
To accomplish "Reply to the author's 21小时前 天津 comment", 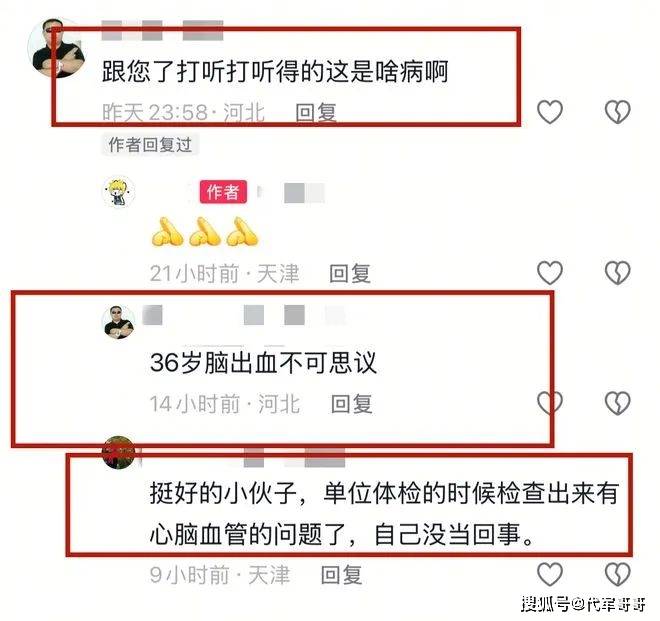I will (x=350, y=274).
